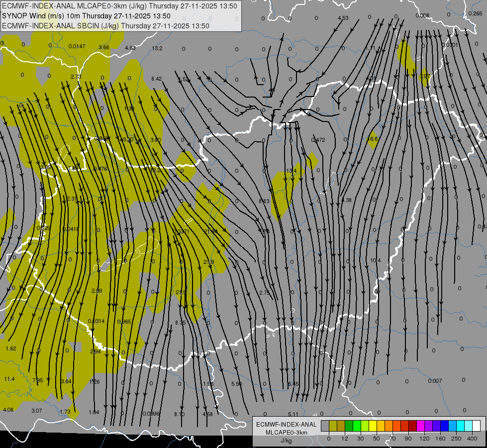
Task: Select the dark green legend swatch
Action: point(349,426)
